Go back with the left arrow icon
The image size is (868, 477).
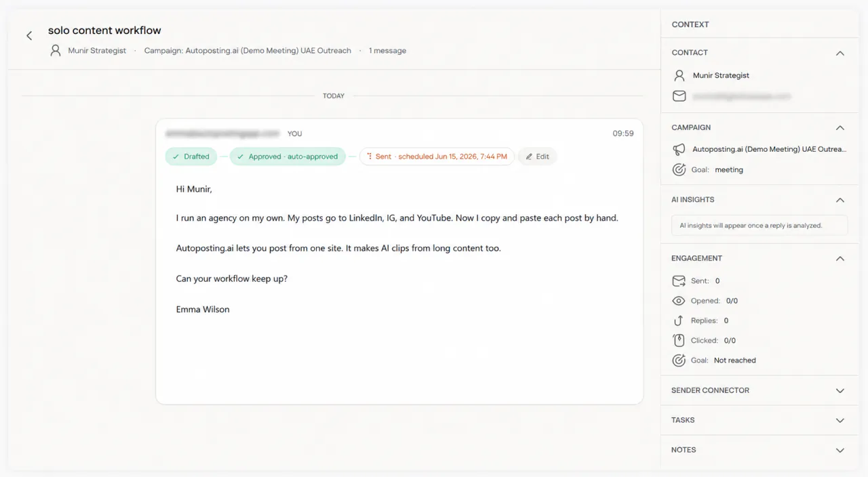click(29, 36)
